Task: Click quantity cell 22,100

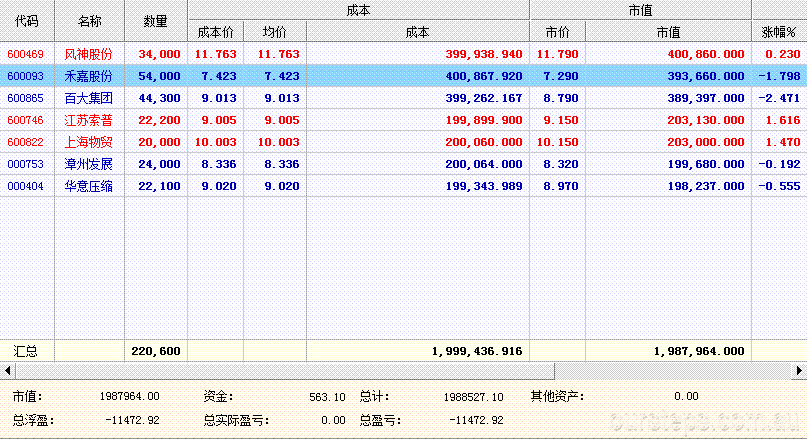Action: click(x=159, y=186)
